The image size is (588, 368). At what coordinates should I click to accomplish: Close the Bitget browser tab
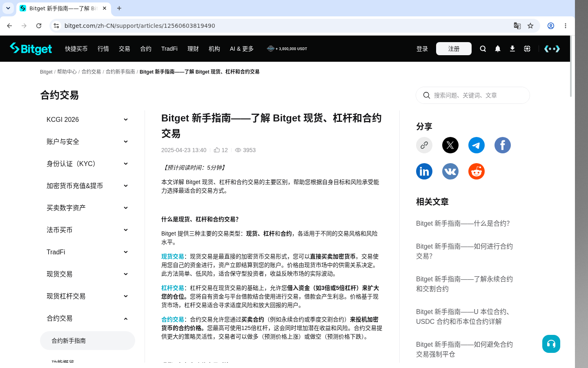pyautogui.click(x=105, y=8)
